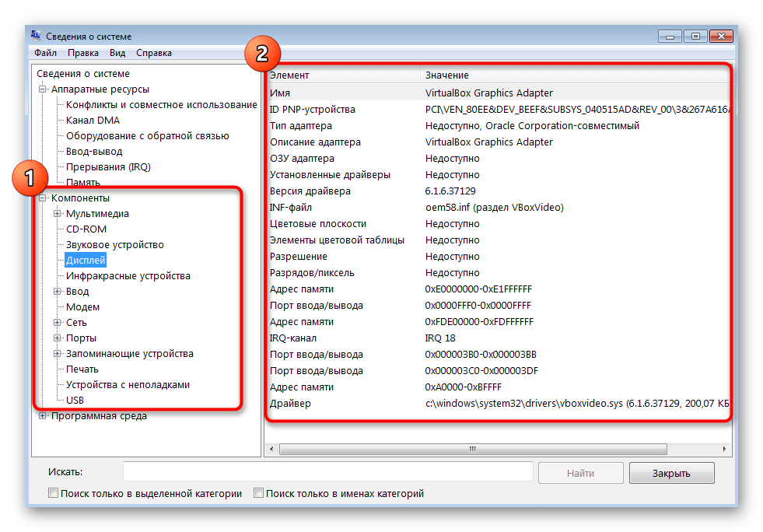Expand the Программная среда node
Viewport: 763px width, 532px height.
[x=42, y=415]
